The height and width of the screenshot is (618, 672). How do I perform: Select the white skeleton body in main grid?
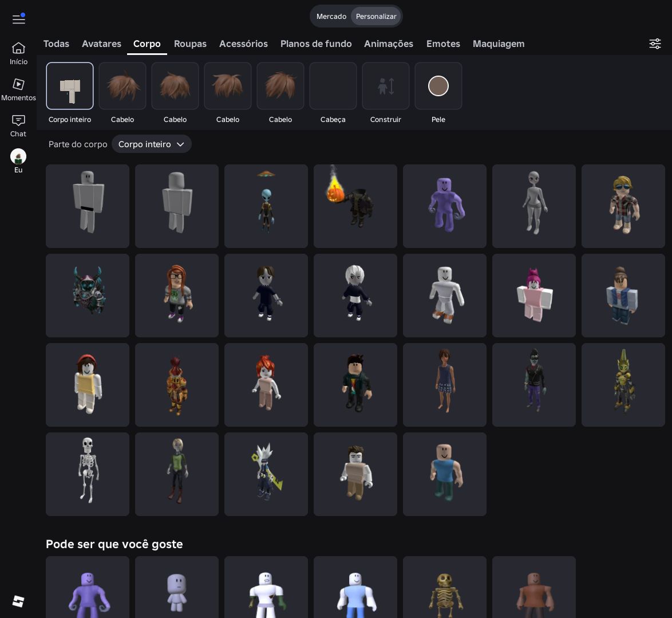click(88, 474)
